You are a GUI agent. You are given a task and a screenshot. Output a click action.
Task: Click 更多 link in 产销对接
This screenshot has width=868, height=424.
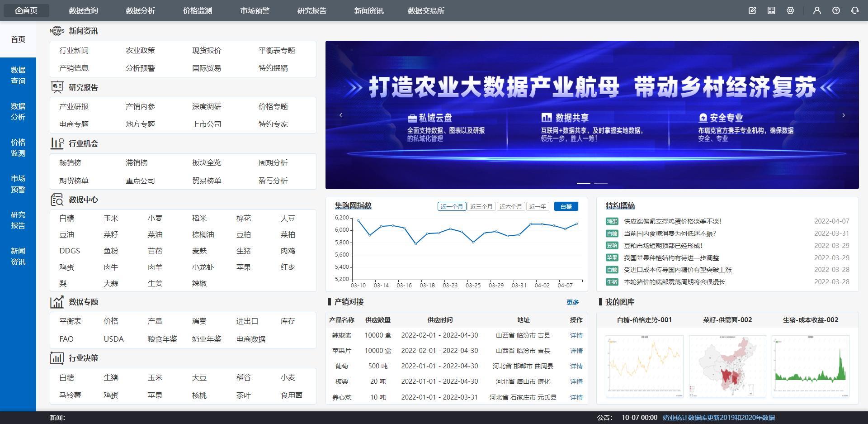tap(573, 302)
